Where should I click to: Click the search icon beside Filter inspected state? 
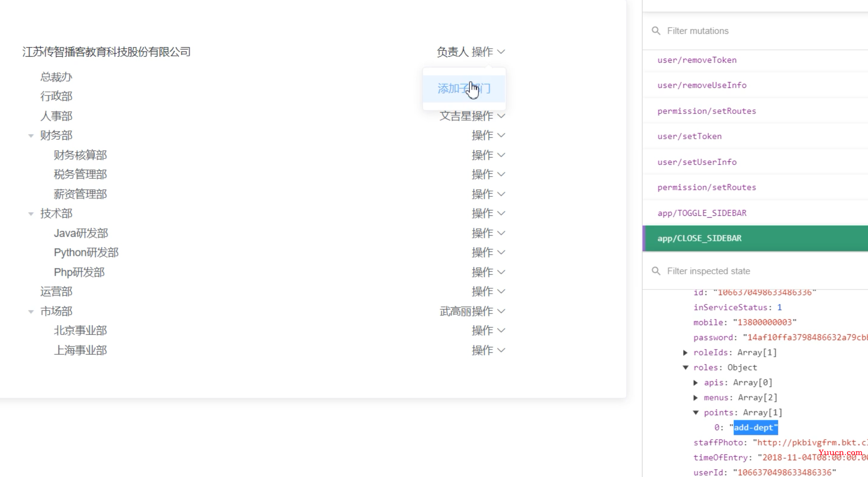[x=656, y=271]
